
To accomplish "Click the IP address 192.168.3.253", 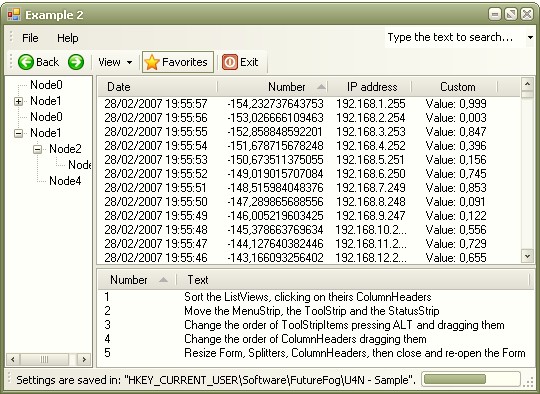I will pos(371,132).
